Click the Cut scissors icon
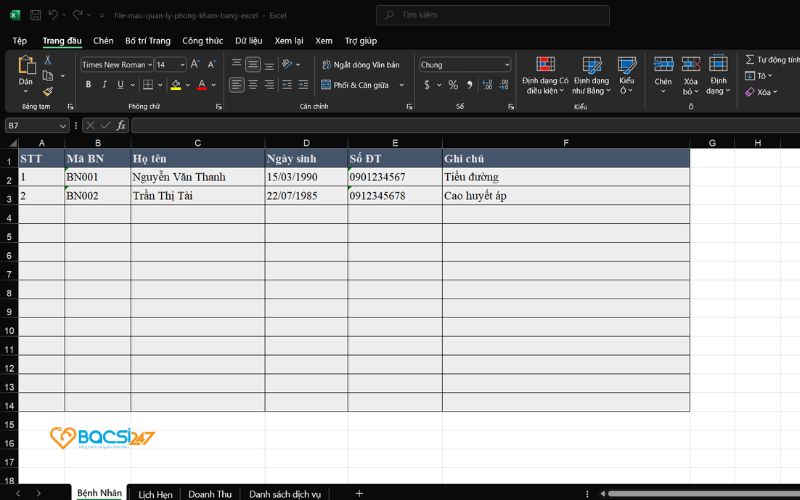 coord(47,60)
